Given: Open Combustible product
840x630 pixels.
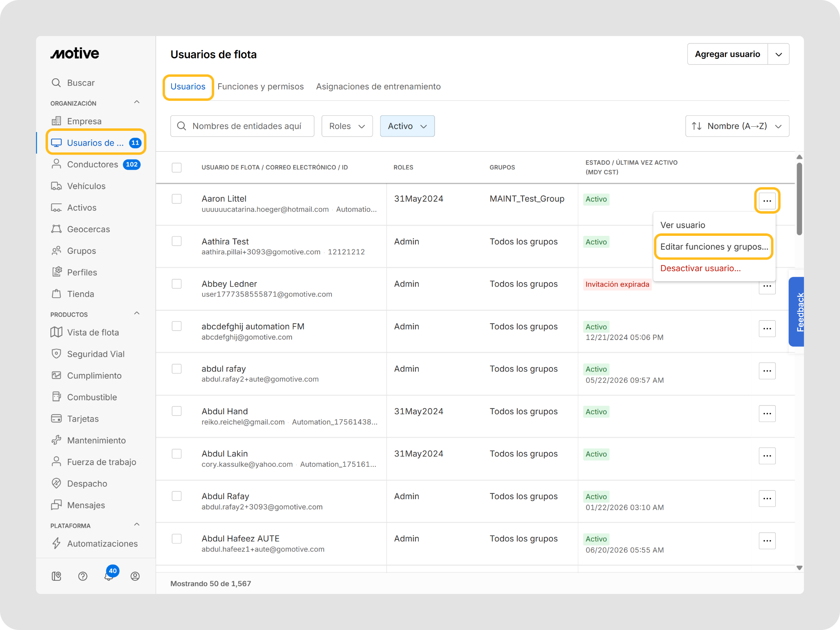Looking at the screenshot, I should 84,397.
